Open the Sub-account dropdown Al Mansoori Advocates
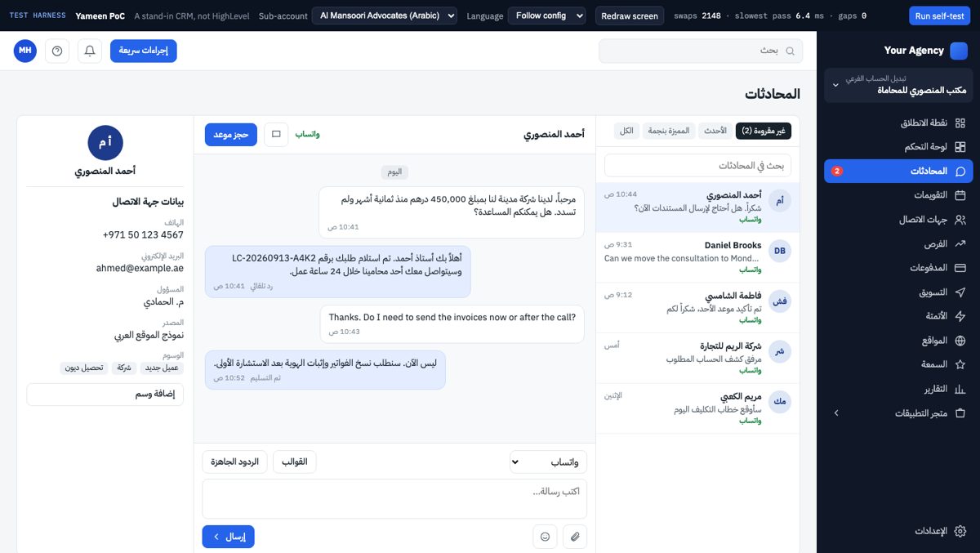 tap(385, 16)
